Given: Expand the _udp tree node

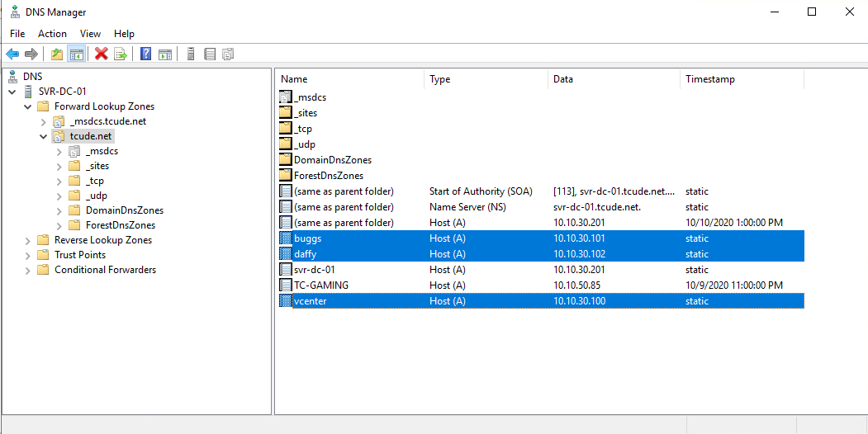Looking at the screenshot, I should pos(59,196).
